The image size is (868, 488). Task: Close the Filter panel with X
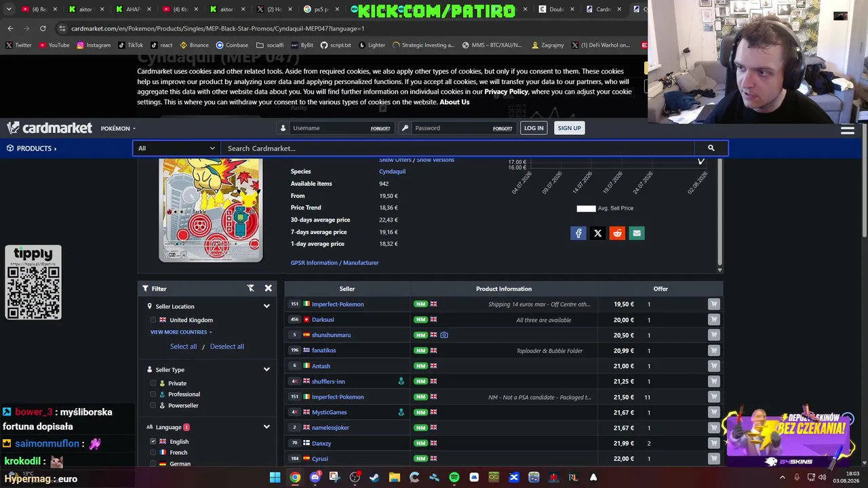[268, 288]
